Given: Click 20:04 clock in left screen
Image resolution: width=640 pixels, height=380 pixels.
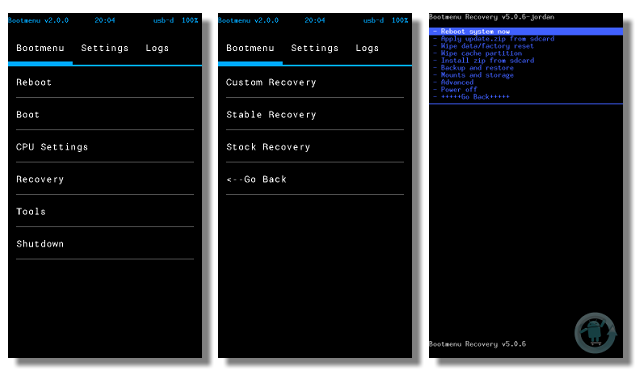Looking at the screenshot, I should pos(105,20).
